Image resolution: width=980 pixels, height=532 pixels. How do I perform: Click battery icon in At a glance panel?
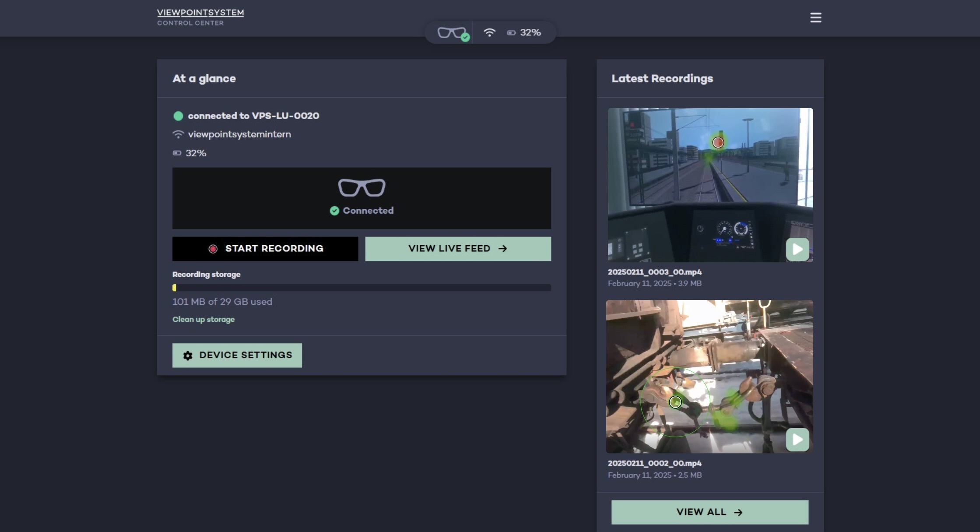click(x=177, y=153)
